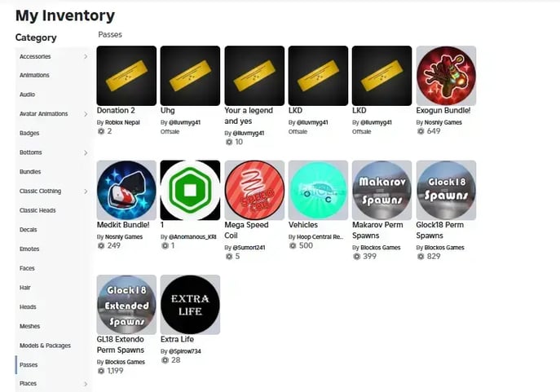Open the teal Vehicles pass icon
Image resolution: width=560 pixels, height=392 pixels.
tap(318, 190)
